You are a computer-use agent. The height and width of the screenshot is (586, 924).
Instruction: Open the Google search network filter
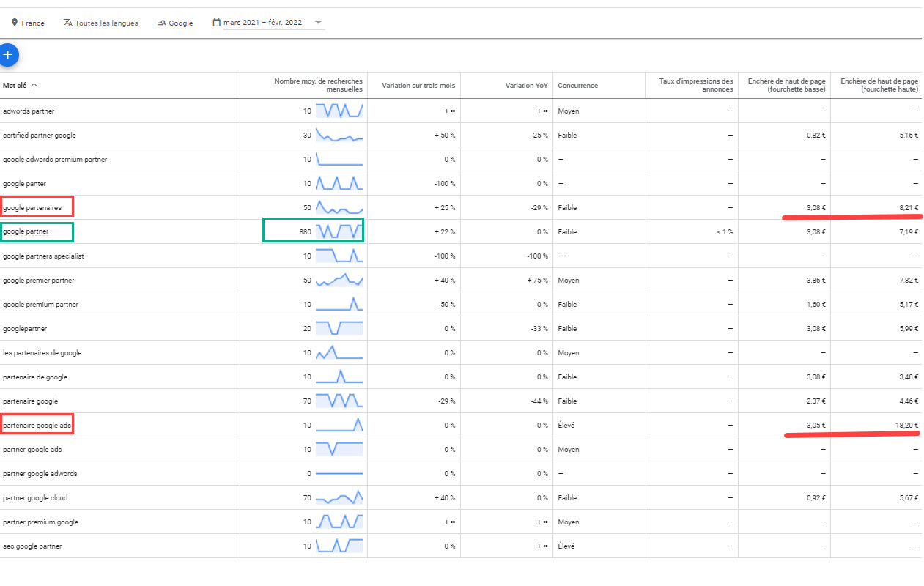175,23
